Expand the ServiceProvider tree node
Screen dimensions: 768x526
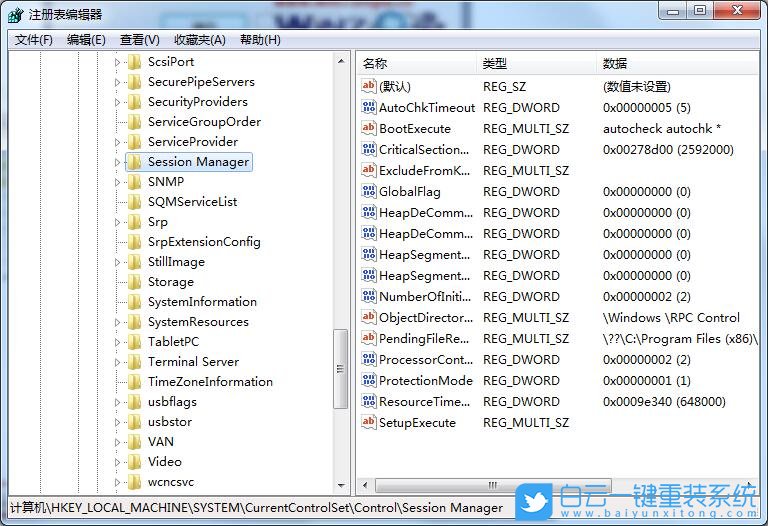tap(117, 142)
